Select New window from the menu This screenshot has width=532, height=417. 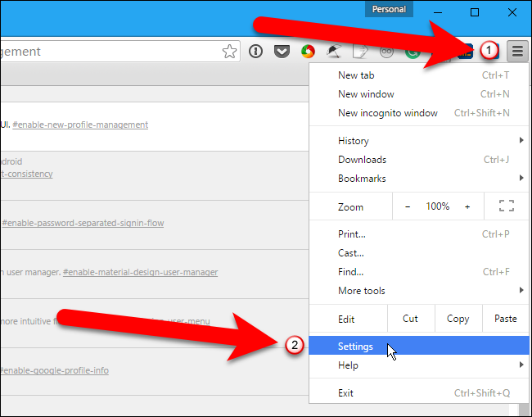[419, 94]
